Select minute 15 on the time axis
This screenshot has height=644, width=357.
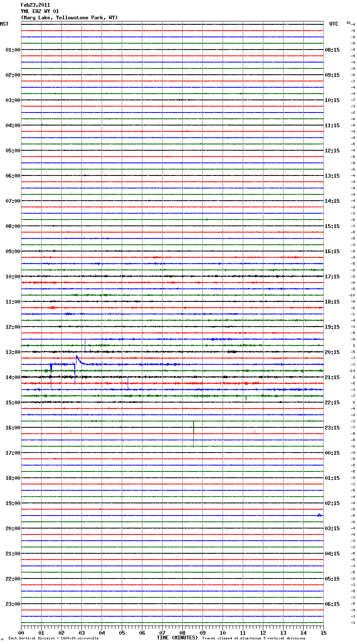(x=323, y=633)
